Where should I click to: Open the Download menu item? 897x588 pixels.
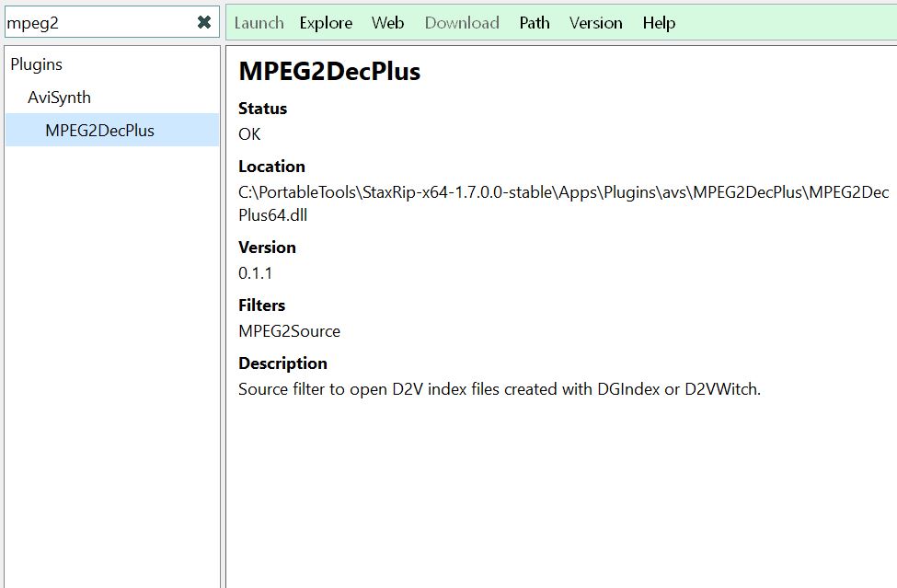[462, 23]
